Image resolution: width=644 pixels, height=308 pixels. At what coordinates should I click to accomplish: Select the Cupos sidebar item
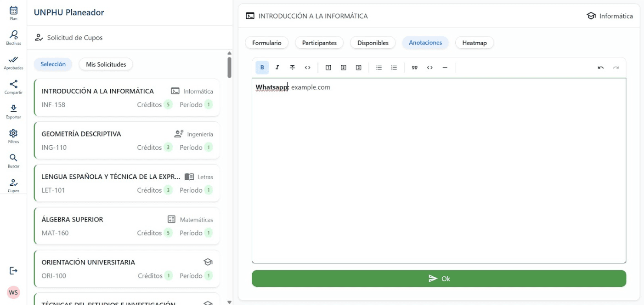(x=13, y=185)
